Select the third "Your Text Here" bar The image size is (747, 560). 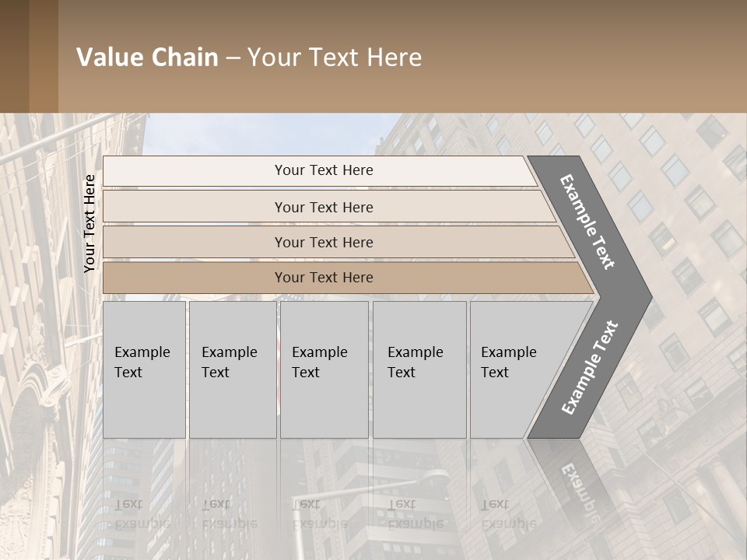[324, 242]
